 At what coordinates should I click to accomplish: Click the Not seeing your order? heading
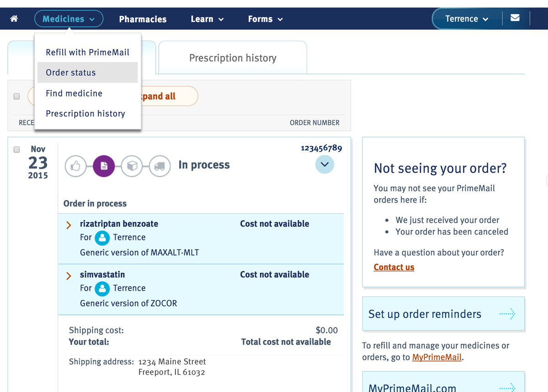pos(440,168)
